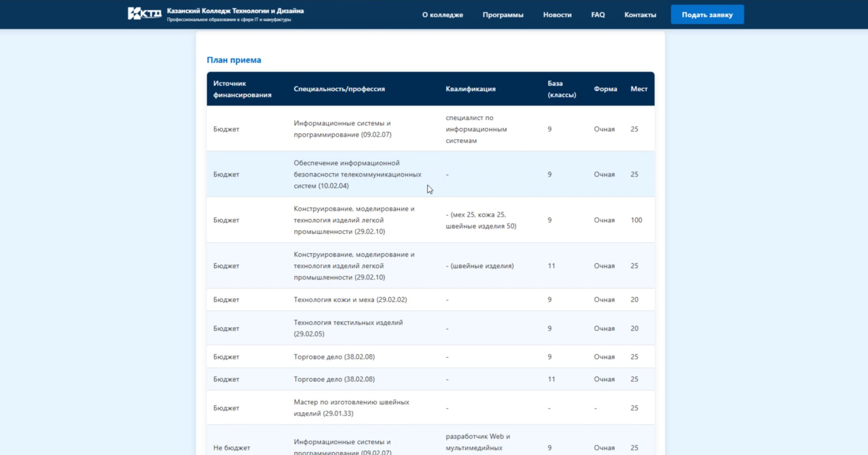This screenshot has height=455, width=868.
Task: Click the 100 places value
Action: pos(636,220)
